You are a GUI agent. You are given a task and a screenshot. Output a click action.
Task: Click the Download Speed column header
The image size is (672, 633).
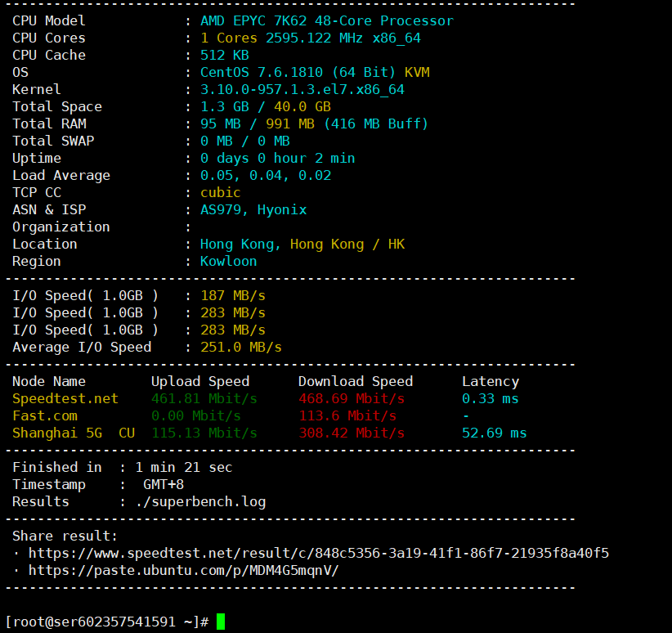[355, 382]
